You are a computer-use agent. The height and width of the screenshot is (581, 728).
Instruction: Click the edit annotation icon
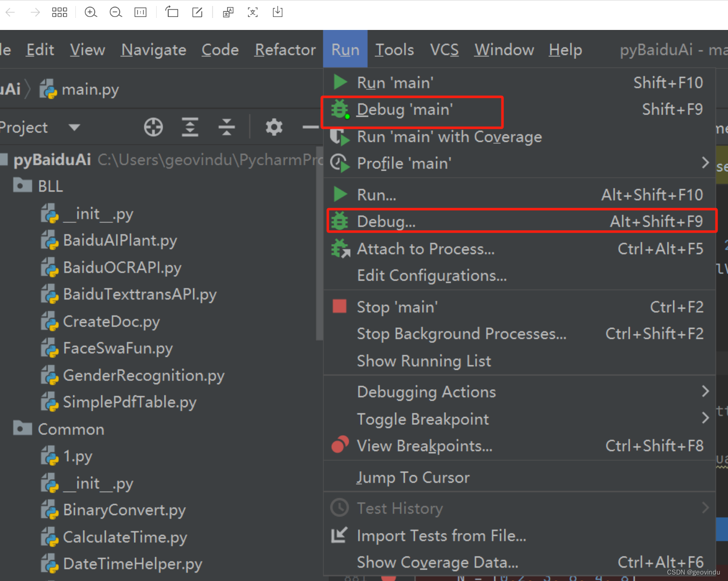coord(197,12)
